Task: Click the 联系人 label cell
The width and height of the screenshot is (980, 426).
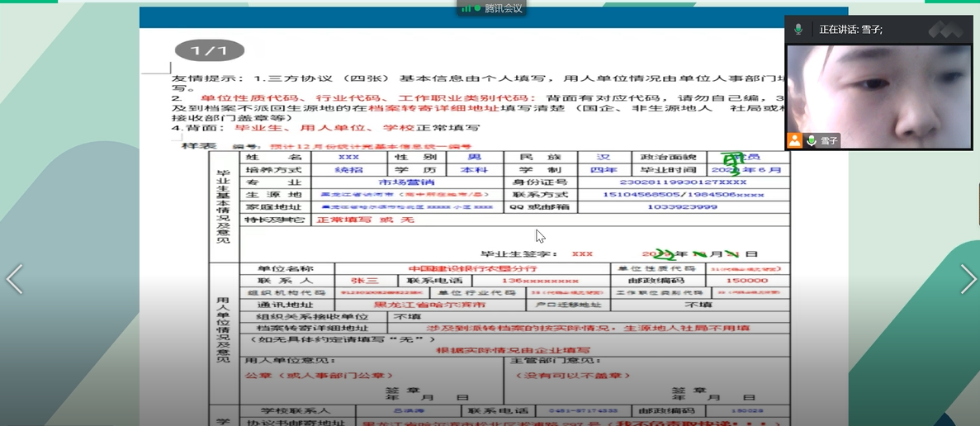Action: pos(286,281)
